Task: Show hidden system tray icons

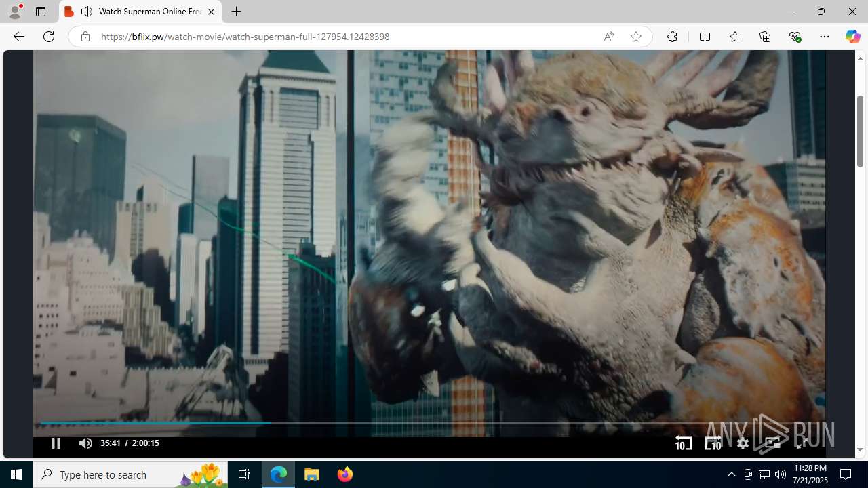Action: pos(731,474)
